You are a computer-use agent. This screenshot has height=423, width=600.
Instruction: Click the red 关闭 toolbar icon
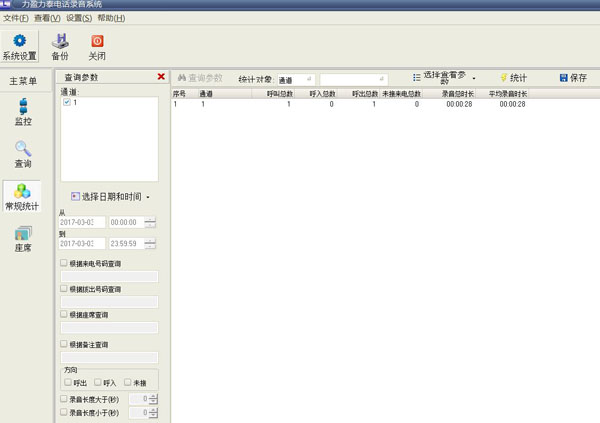[x=97, y=46]
